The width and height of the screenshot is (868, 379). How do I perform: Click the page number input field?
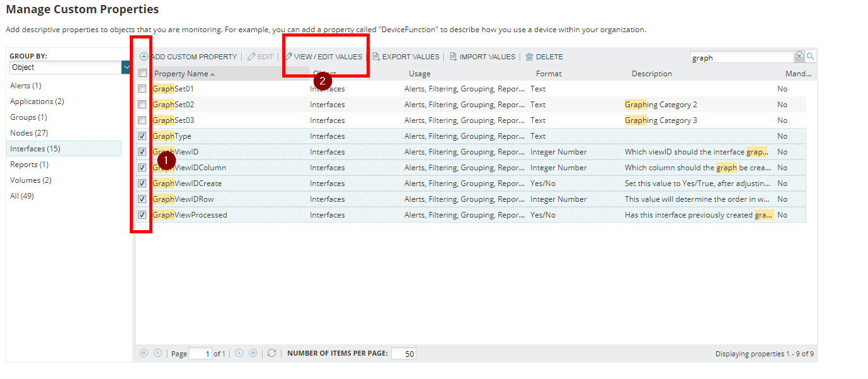click(x=200, y=354)
